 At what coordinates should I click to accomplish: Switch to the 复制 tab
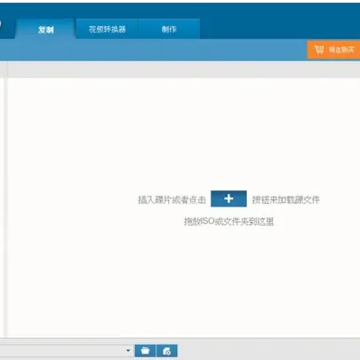click(46, 29)
